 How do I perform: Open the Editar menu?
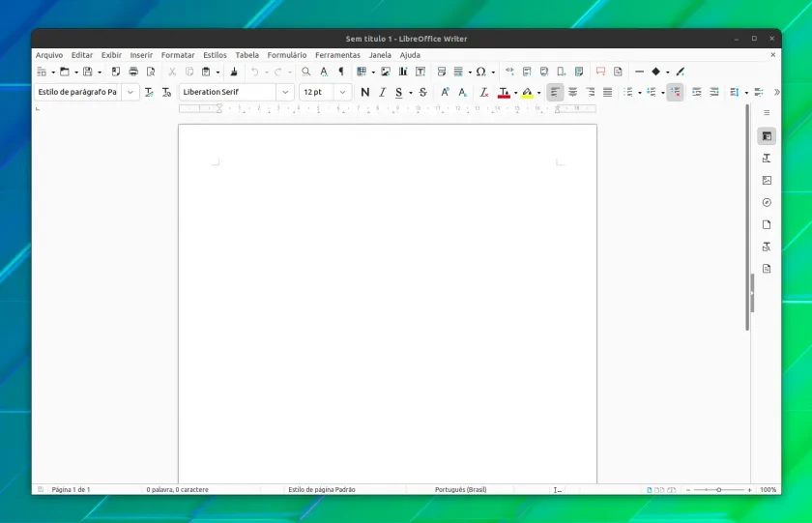pyautogui.click(x=82, y=55)
